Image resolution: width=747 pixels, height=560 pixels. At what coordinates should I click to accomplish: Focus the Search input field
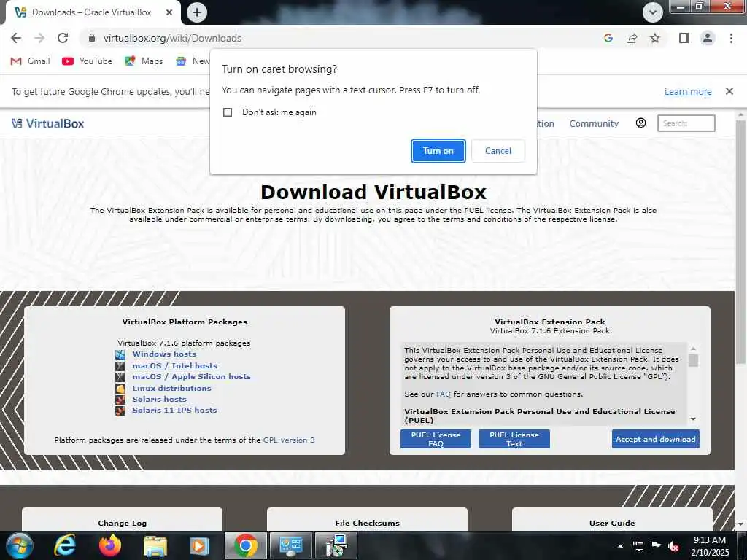pyautogui.click(x=686, y=123)
